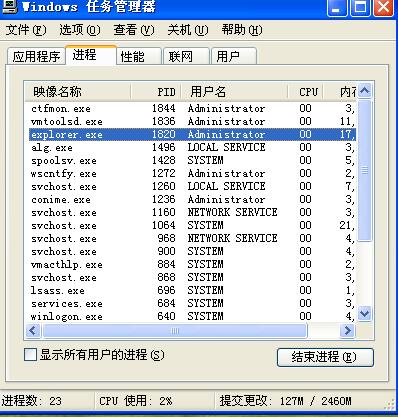This screenshot has width=398, height=417.
Task: Enable 显示所有用户的进程 checkbox
Action: point(30,355)
